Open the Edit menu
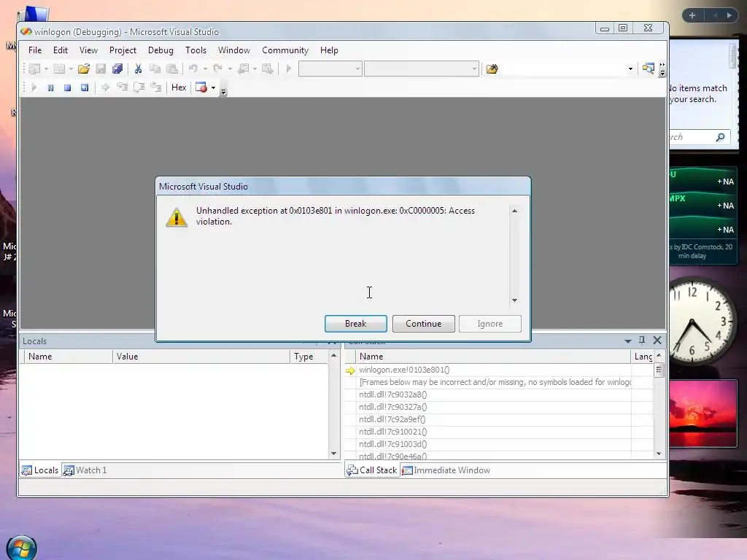 coord(60,50)
